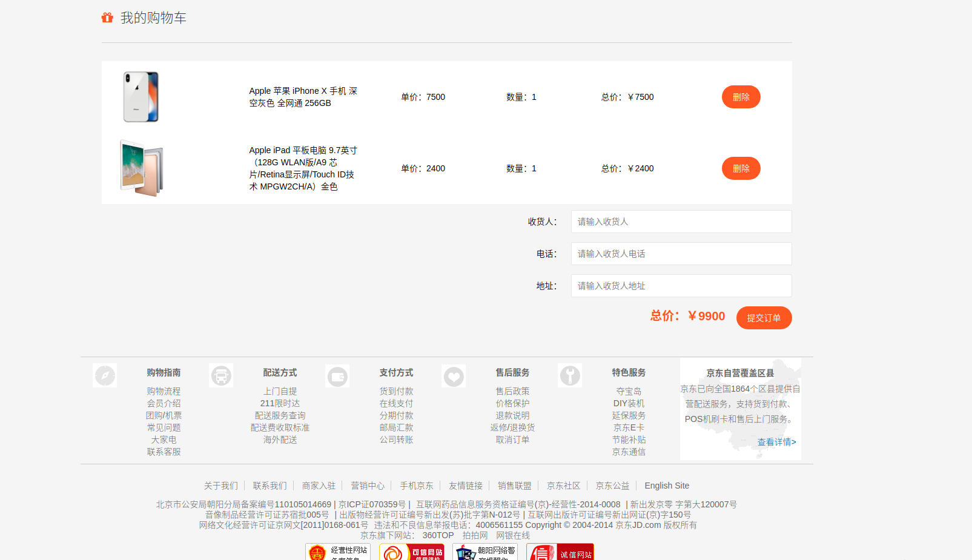Open the 团购/机票 link
The height and width of the screenshot is (560, 972).
point(164,415)
